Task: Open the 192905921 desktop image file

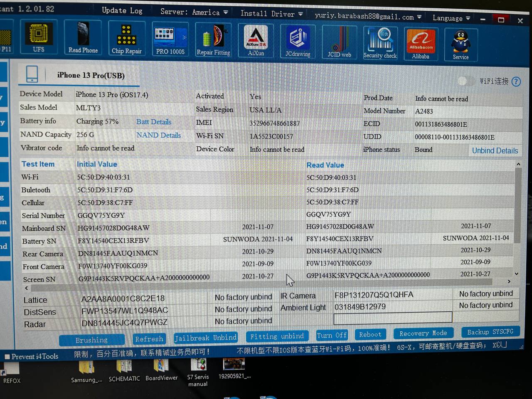Action: tap(234, 369)
